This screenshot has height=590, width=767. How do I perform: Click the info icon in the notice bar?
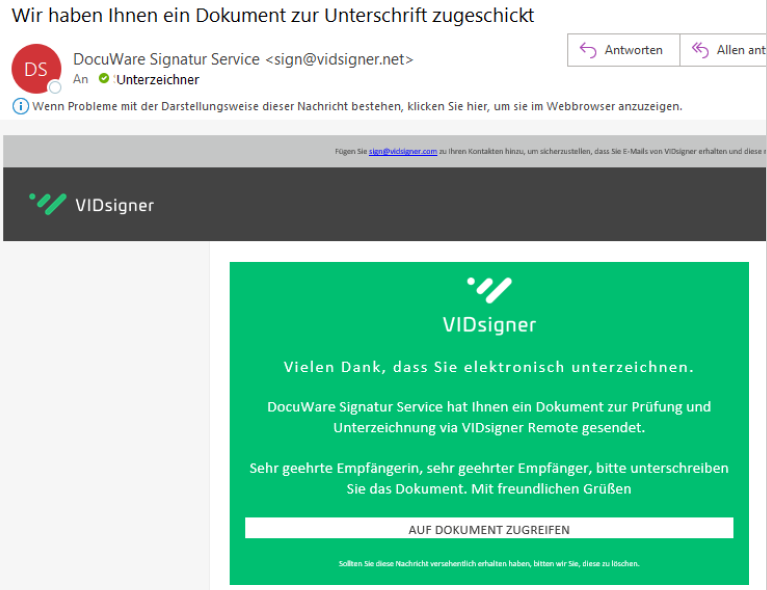21,106
